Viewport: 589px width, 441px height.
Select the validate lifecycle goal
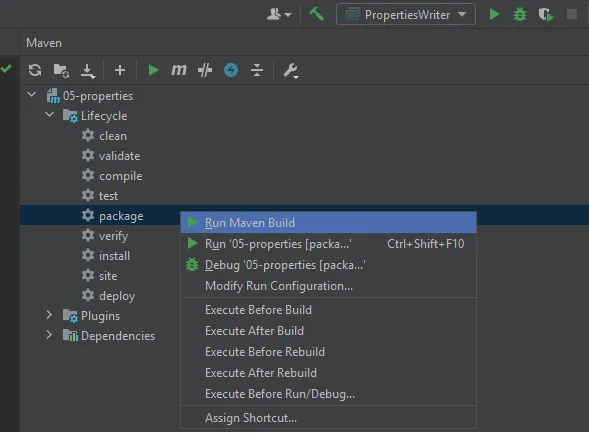(119, 156)
